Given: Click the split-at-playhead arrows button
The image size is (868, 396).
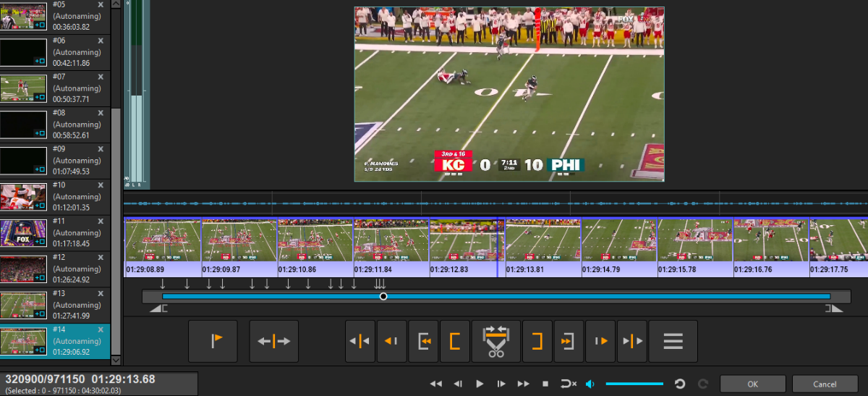Looking at the screenshot, I should click(273, 341).
